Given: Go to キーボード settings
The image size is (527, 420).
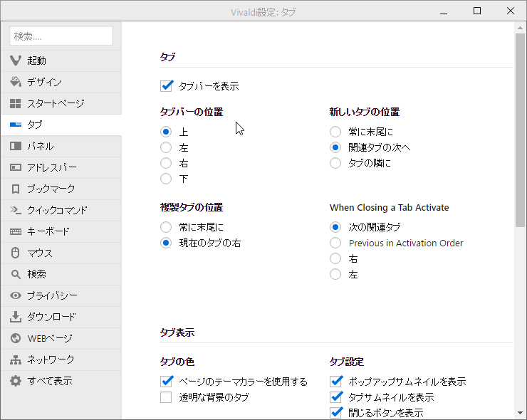Looking at the screenshot, I should [61, 231].
